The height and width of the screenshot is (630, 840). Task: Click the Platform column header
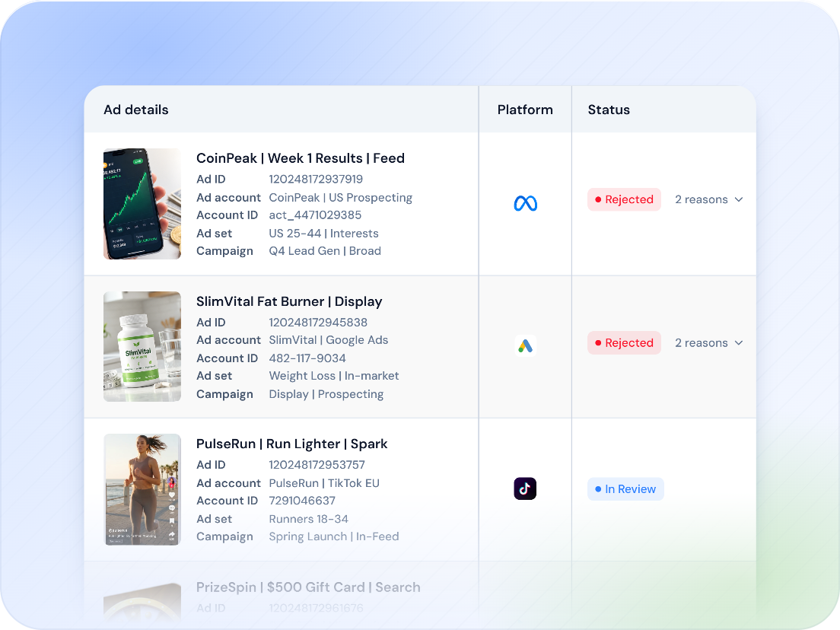[525, 110]
